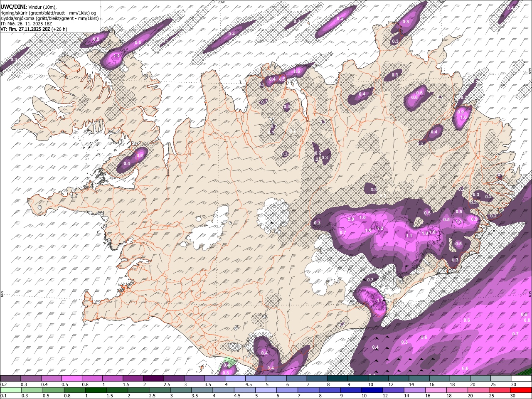Select the lower legend swatch labeled 0.5
Viewport: 532px width, 399px height.
click(53, 390)
